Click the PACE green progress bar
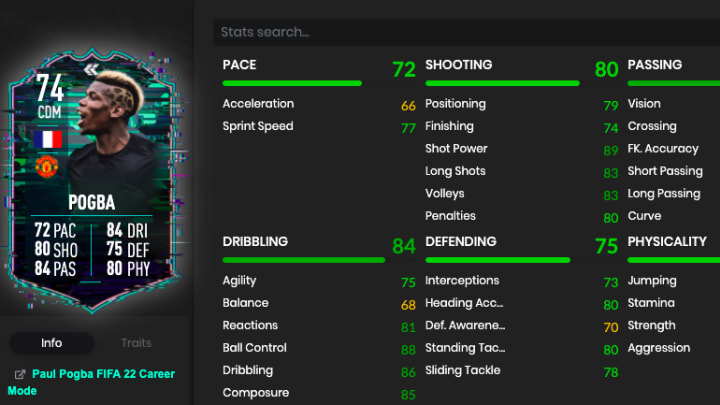Image resolution: width=720 pixels, height=405 pixels. click(292, 84)
